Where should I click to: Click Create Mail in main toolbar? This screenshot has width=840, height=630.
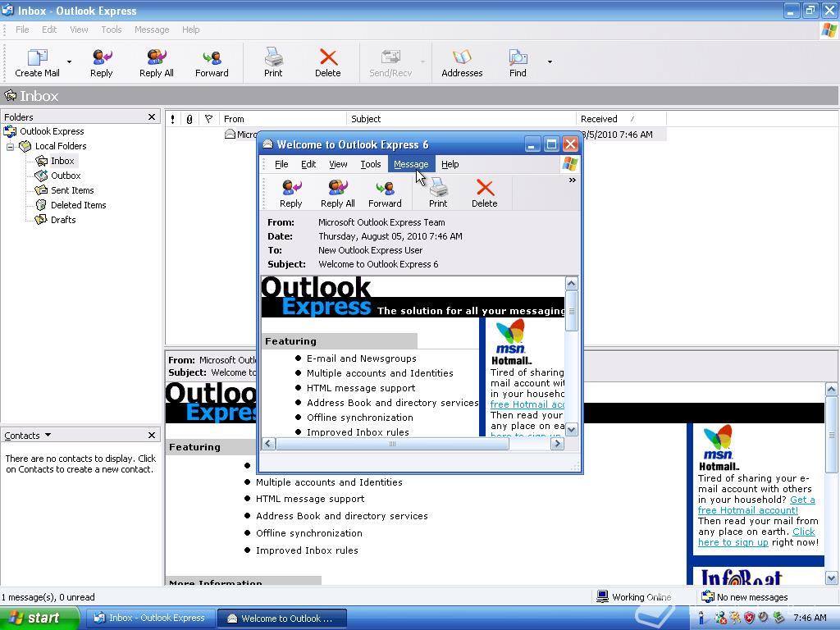[x=37, y=62]
